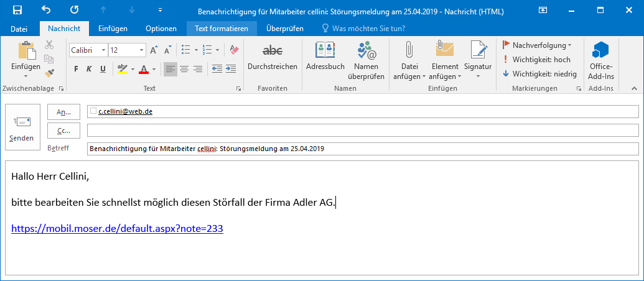Viewport: 644px width, 281px height.
Task: Decrease font size with small A
Action: [x=167, y=50]
